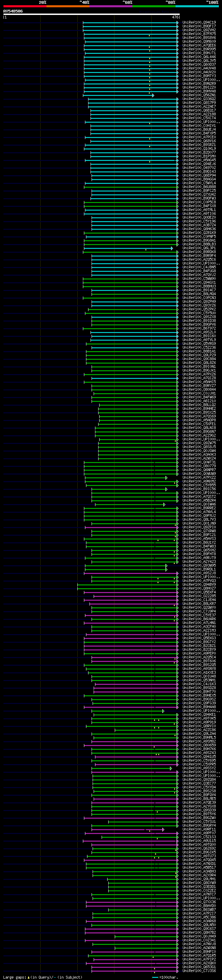
Task: Pick the orange ~40% identity legend segment
Action: (x=68, y=6)
